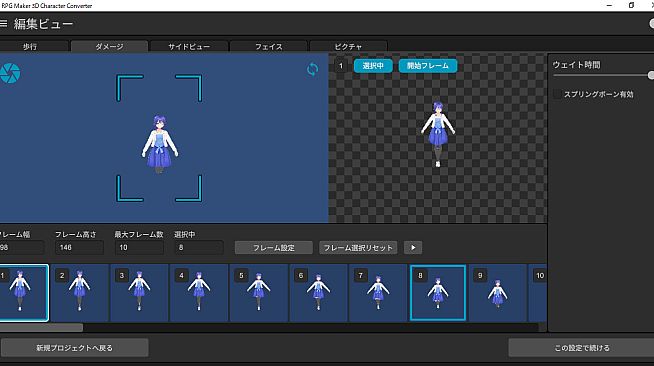Screen dimensions: 654x366
Task: Select frame thumbnail 6
Action: tap(318, 293)
